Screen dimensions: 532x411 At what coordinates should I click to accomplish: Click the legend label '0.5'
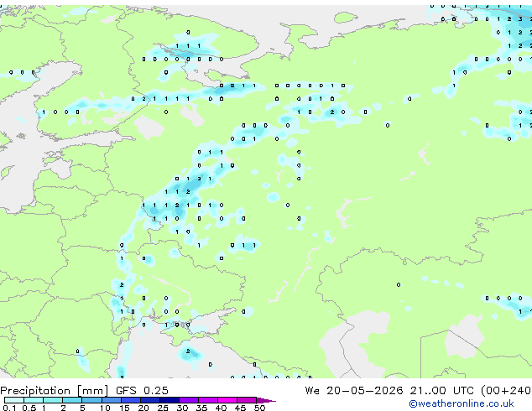(x=29, y=408)
